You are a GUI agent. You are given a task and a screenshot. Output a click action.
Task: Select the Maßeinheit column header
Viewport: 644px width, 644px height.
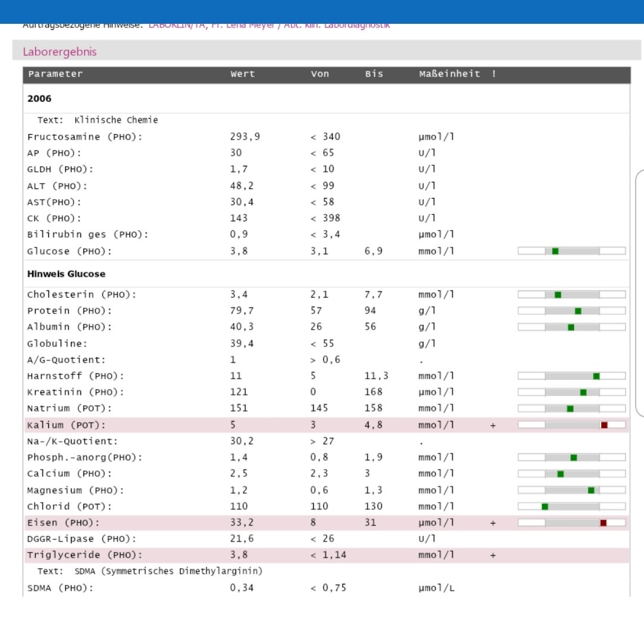coord(450,74)
